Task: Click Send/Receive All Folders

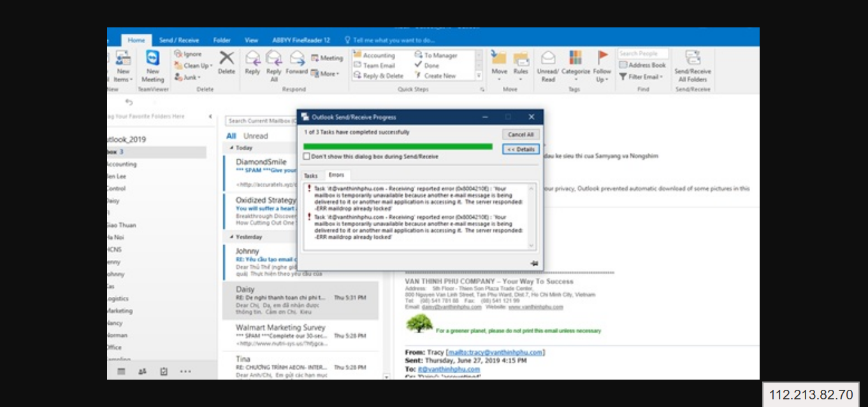Action: [693, 66]
